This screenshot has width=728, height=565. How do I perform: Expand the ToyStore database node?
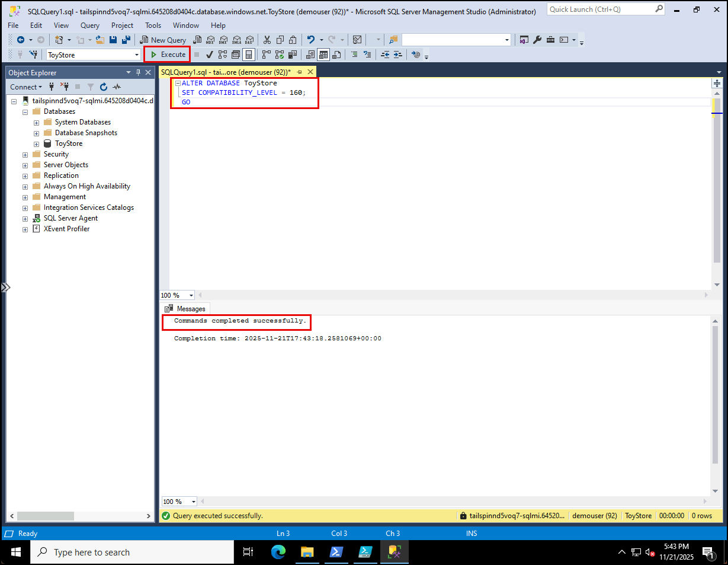[35, 143]
